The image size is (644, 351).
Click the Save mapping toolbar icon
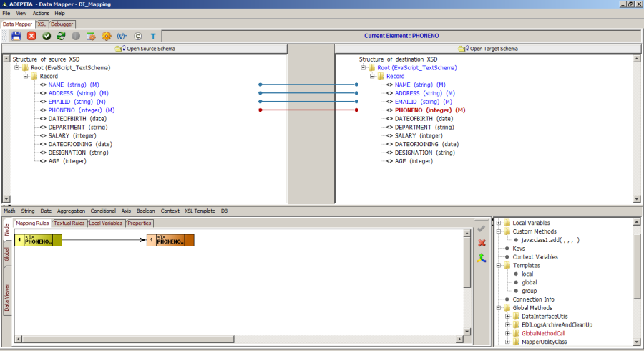16,35
